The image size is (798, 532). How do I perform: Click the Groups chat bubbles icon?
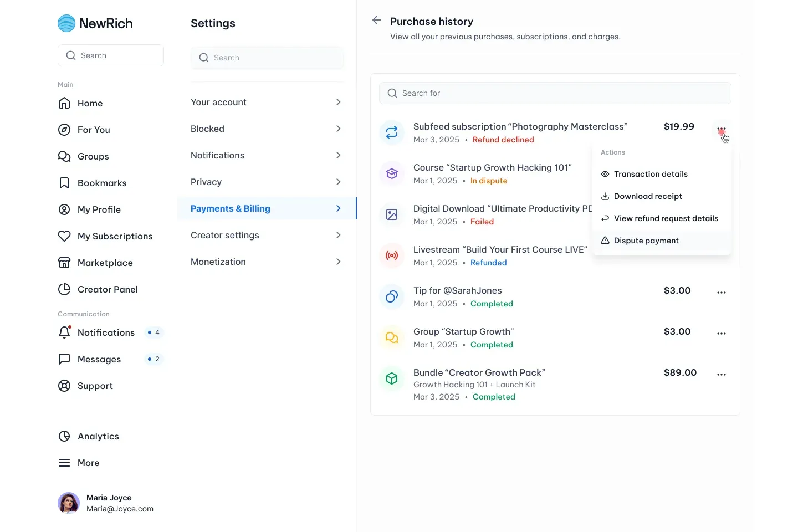[64, 156]
